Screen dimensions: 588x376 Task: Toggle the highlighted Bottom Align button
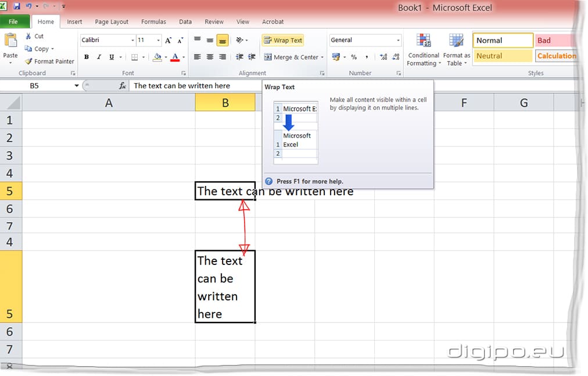pyautogui.click(x=223, y=40)
